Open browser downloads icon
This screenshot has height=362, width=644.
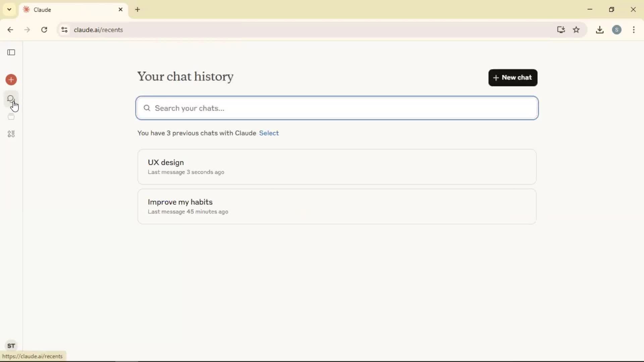point(600,30)
